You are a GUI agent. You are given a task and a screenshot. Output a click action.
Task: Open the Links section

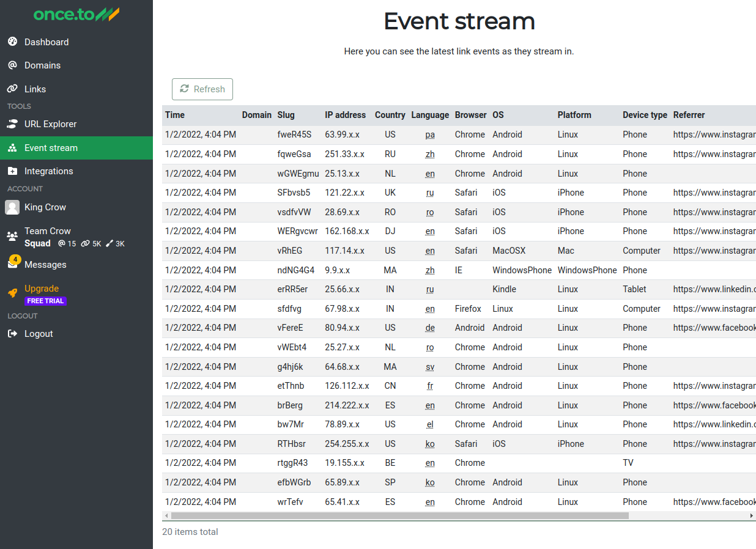click(x=76, y=89)
